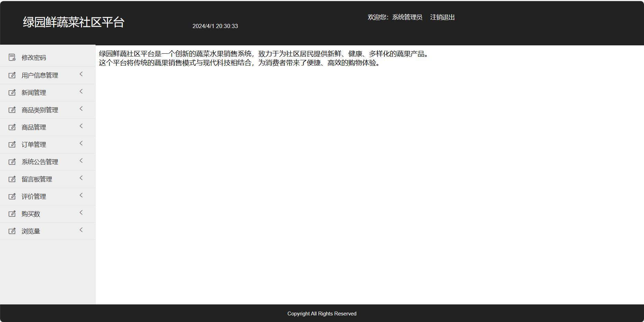Click the document icon beside 修改密码
Screen dimensions: 644x322
point(12,57)
